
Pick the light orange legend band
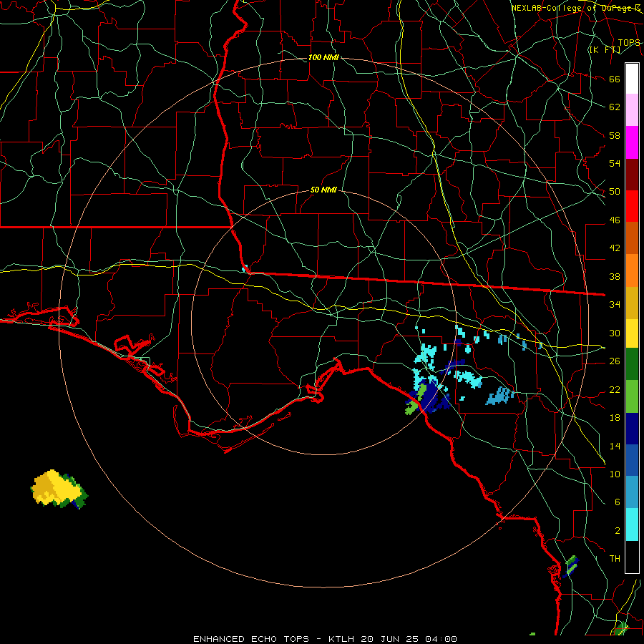click(632, 270)
